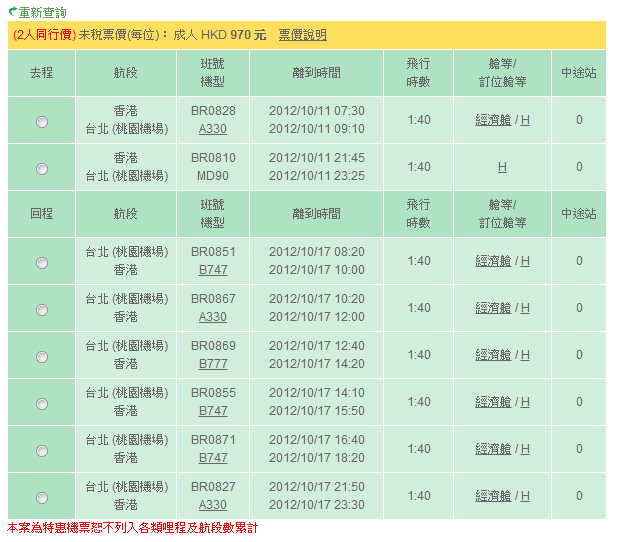Click the green refresh icon beside 重新查詢

[x=12, y=12]
